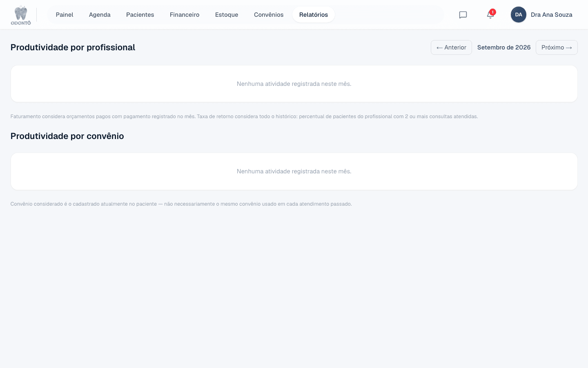Click the empty card under Produtividade por profissional
This screenshot has width=588, height=368.
point(294,84)
